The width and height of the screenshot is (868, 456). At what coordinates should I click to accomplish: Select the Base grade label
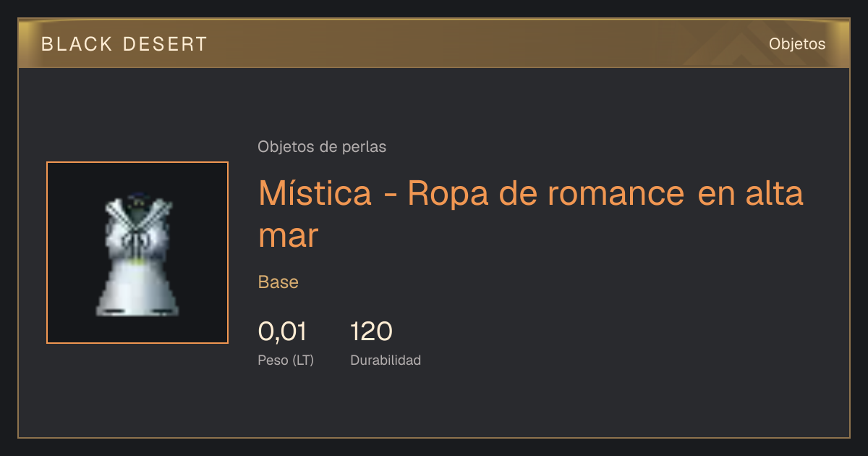click(x=278, y=282)
